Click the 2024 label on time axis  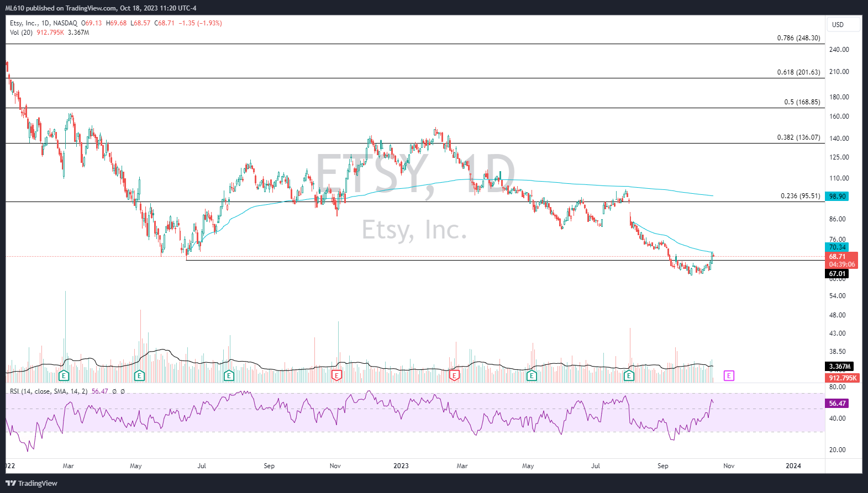coord(793,466)
